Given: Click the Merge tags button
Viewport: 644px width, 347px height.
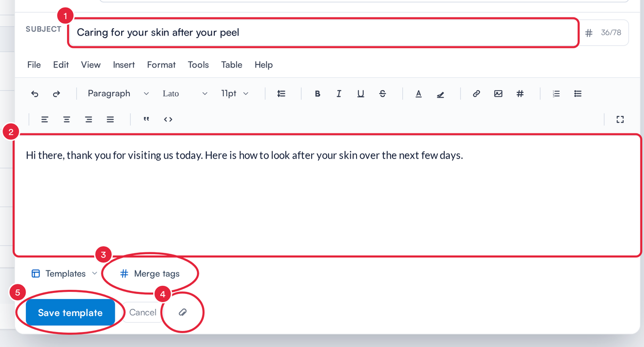Looking at the screenshot, I should 150,274.
